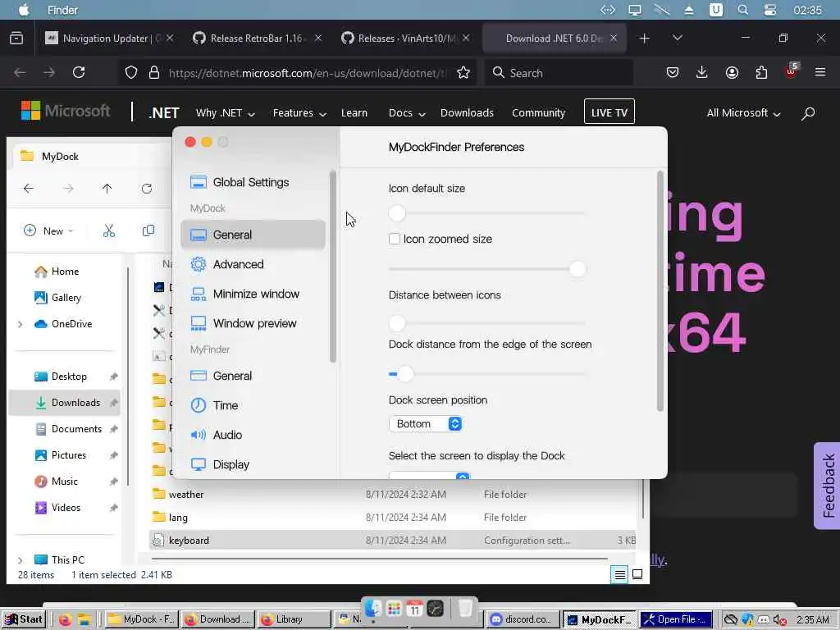Click the LIVE TV button
Image resolution: width=840 pixels, height=630 pixels.
tap(609, 112)
